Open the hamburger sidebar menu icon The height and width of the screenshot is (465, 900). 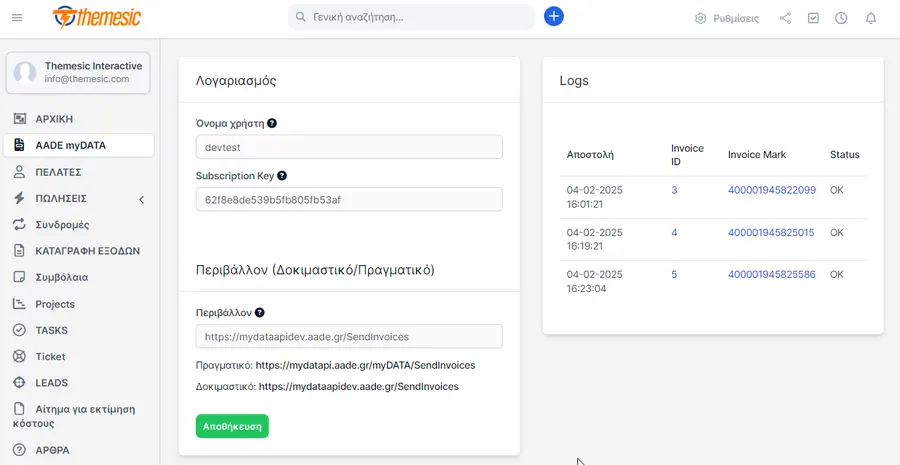17,18
